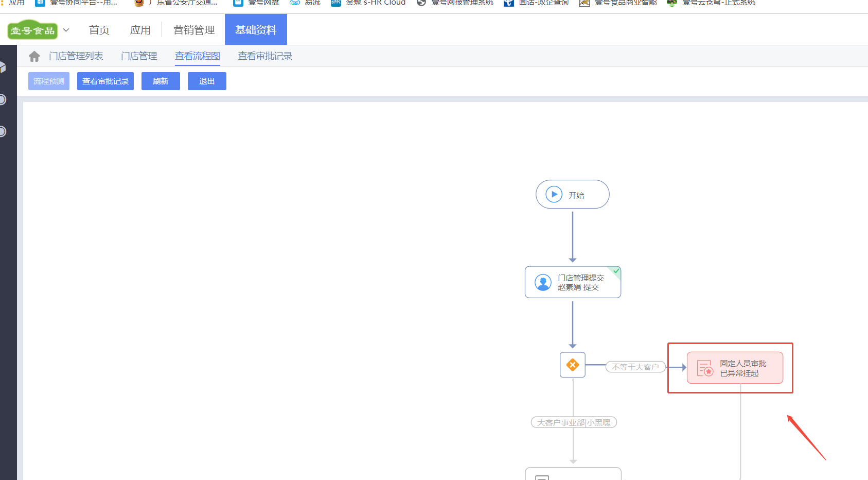
Task: Open the 首页 menu item
Action: click(x=99, y=30)
